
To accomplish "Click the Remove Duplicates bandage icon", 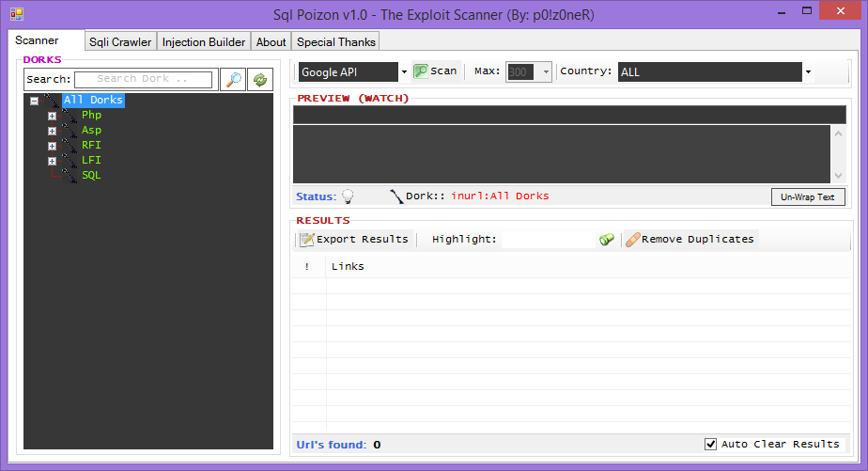I will 633,240.
